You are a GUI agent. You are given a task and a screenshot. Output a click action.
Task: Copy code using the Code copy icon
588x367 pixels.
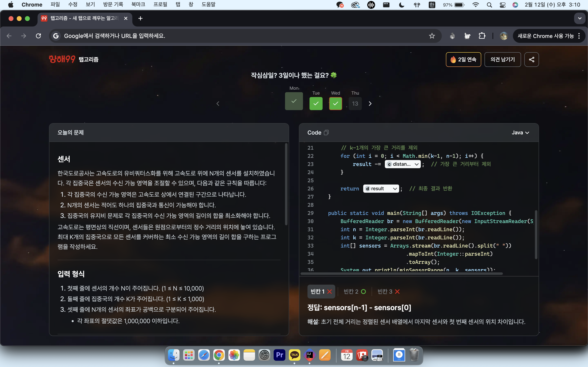coord(326,133)
